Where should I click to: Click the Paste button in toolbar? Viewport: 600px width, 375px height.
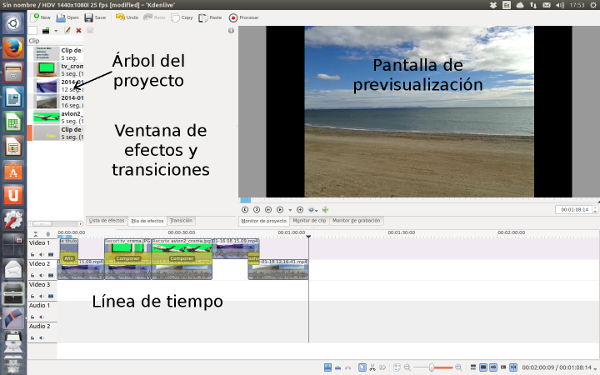[210, 18]
